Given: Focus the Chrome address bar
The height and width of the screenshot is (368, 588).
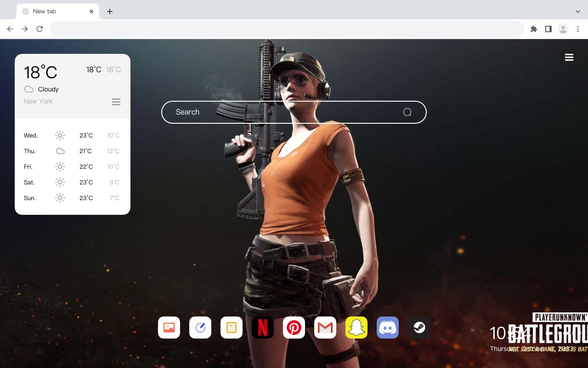Looking at the screenshot, I should (x=287, y=29).
